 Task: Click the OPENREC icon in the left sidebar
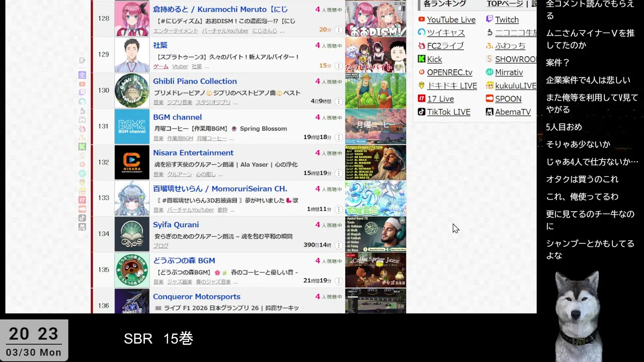click(x=82, y=164)
